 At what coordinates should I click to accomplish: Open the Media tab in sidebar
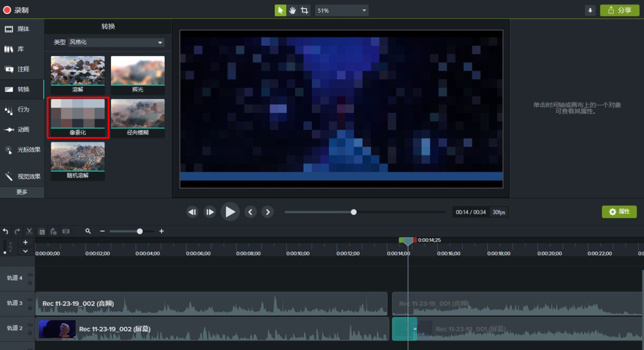point(22,29)
